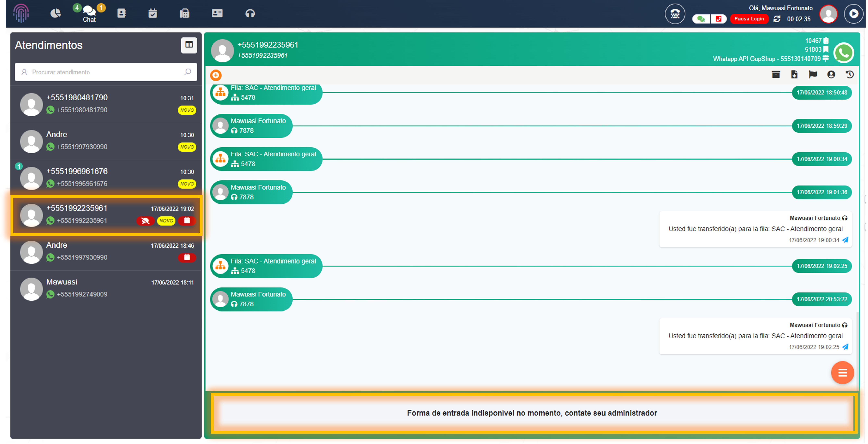Click the round play button top right
Image resolution: width=868 pixels, height=444 pixels.
point(854,14)
